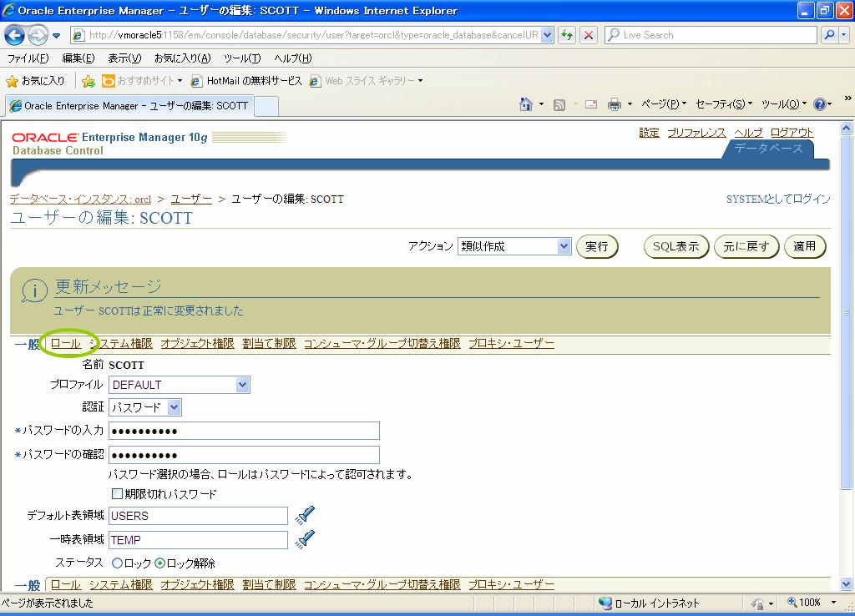Open the プロファイル DEFAULT dropdown
This screenshot has height=616, width=855.
180,385
